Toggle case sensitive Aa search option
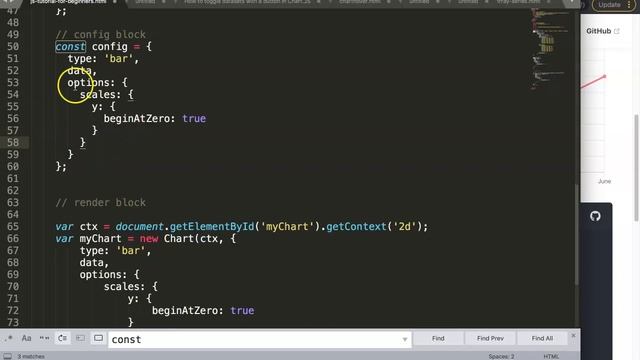The image size is (640, 360). click(x=27, y=338)
